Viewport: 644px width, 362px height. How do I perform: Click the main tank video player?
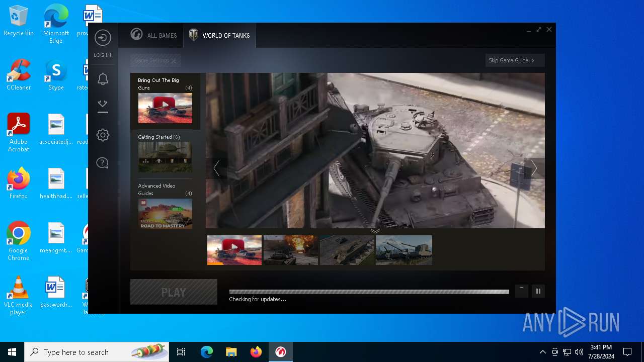375,150
